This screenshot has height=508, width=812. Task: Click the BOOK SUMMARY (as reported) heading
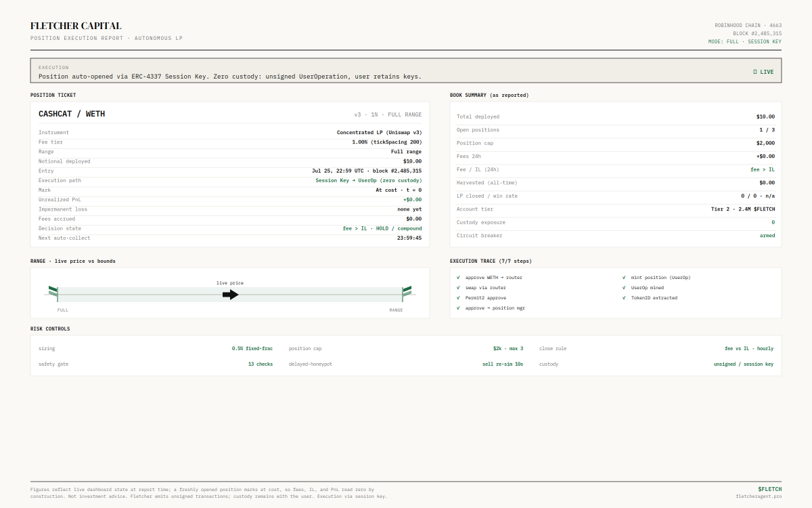[489, 95]
